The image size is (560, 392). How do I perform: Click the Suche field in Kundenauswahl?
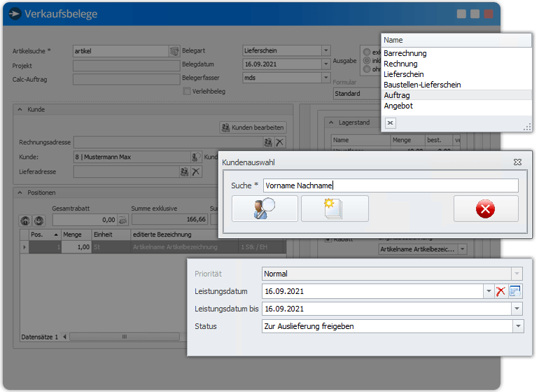[391, 185]
